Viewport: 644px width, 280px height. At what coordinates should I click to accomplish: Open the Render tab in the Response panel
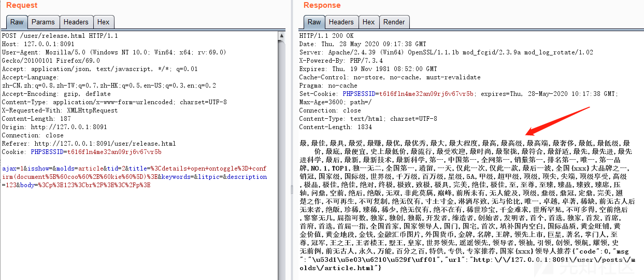394,22
